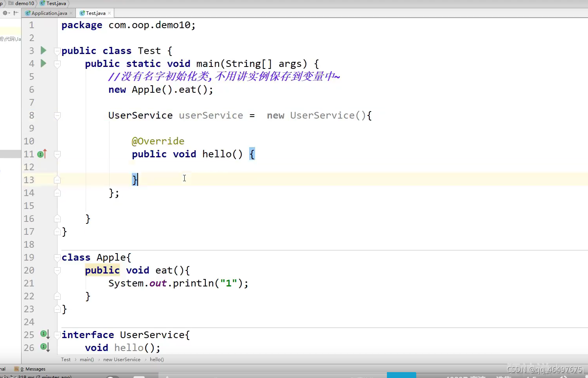The image size is (588, 378).
Task: Collapse anonymous UserService fold on line 8
Action: pos(57,115)
